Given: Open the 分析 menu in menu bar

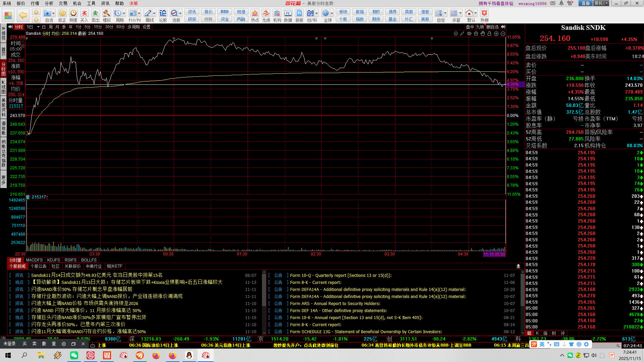Looking at the screenshot, I should (49, 3).
